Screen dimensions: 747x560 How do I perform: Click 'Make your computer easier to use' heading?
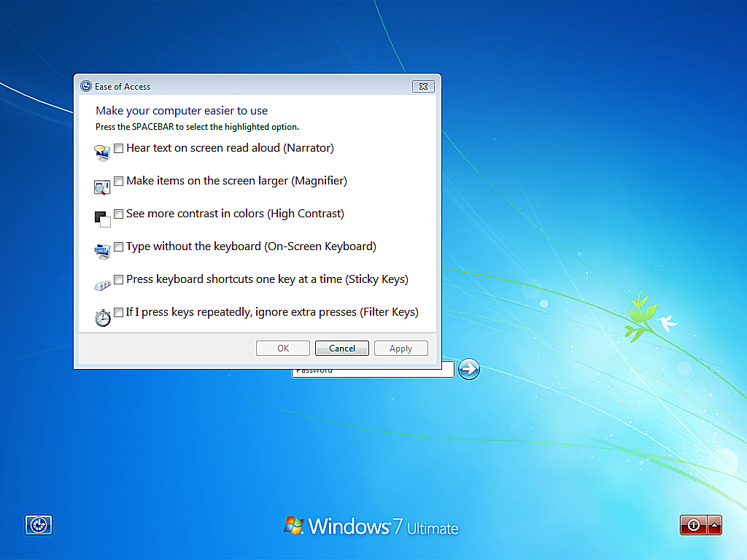[x=182, y=111]
